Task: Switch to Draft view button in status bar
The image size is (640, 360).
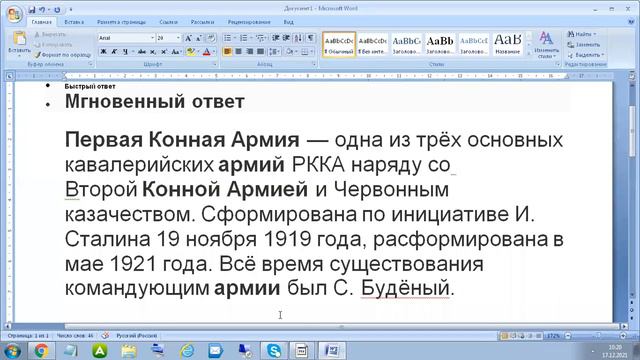Action: [539, 336]
